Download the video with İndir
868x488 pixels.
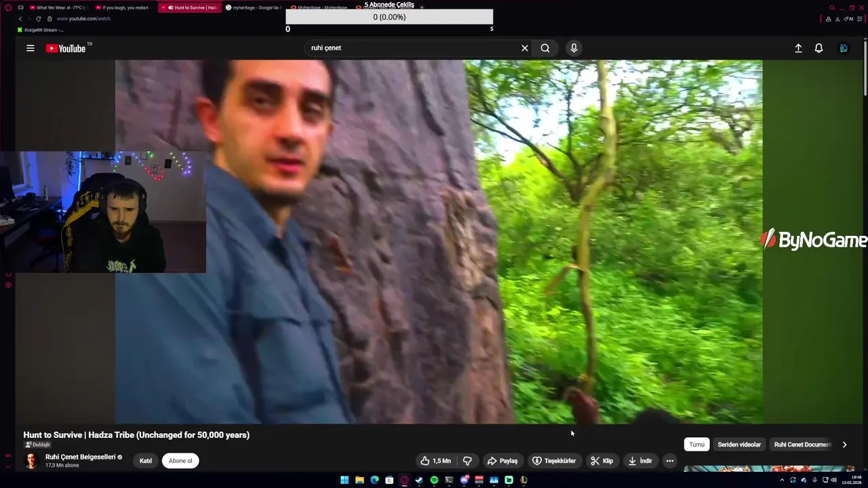point(639,461)
